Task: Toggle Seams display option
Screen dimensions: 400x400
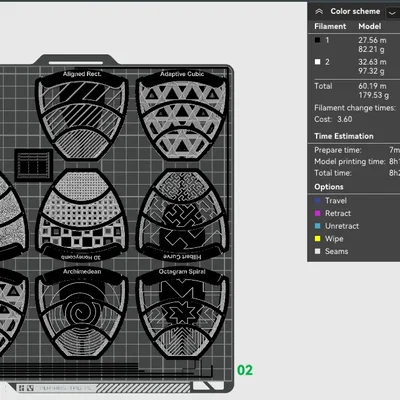Action: 318,251
